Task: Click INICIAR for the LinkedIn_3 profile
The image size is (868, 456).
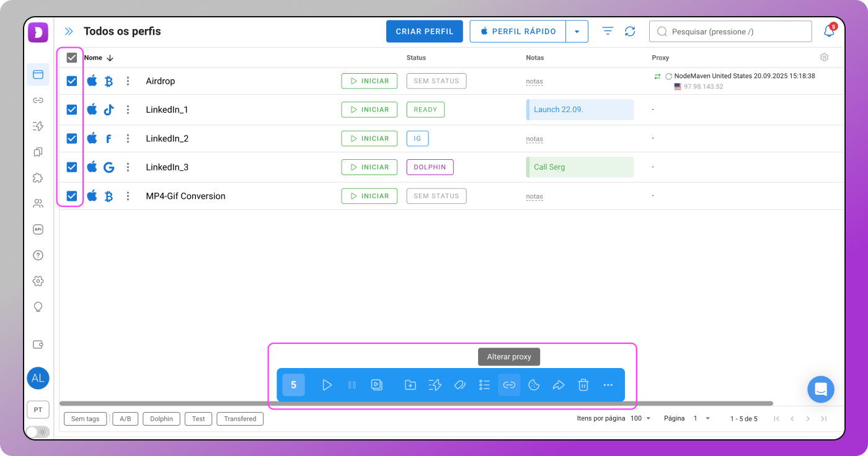Action: pos(369,167)
